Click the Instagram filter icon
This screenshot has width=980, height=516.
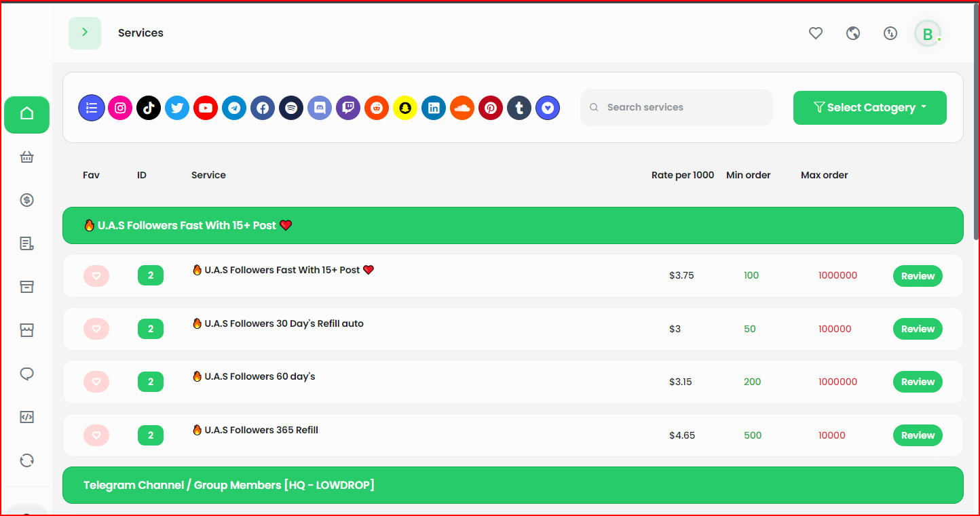pyautogui.click(x=120, y=108)
